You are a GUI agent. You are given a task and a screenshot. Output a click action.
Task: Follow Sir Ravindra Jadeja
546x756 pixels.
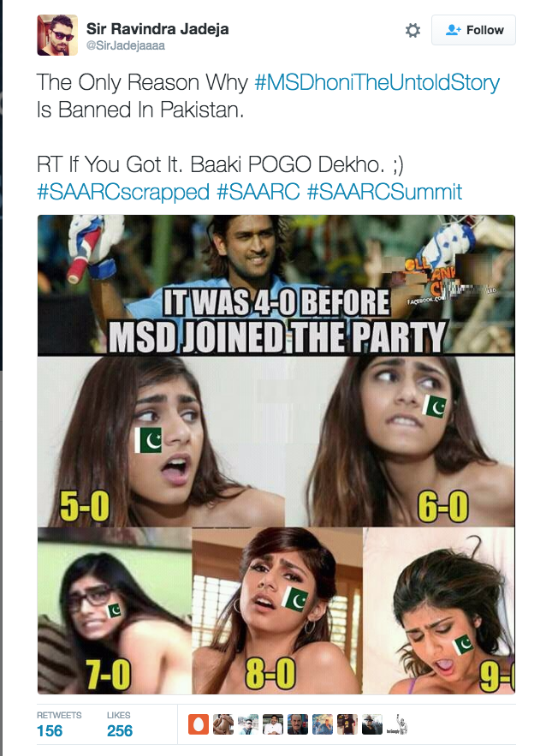[473, 30]
